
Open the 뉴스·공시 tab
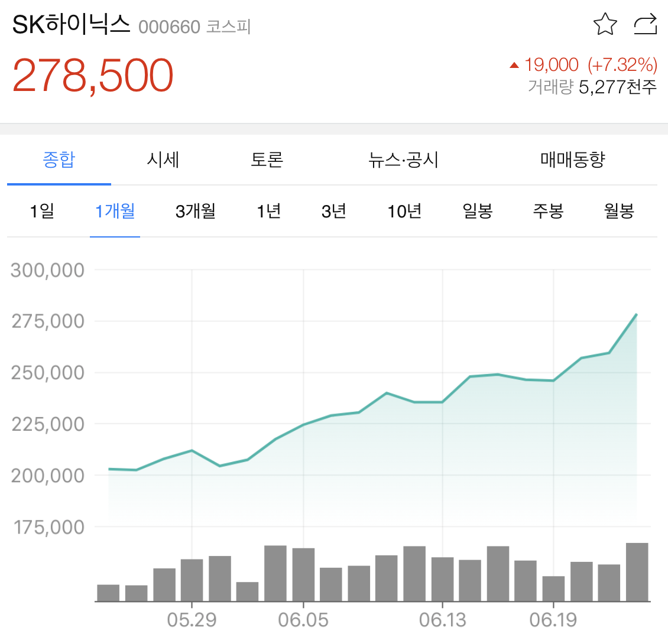403,160
